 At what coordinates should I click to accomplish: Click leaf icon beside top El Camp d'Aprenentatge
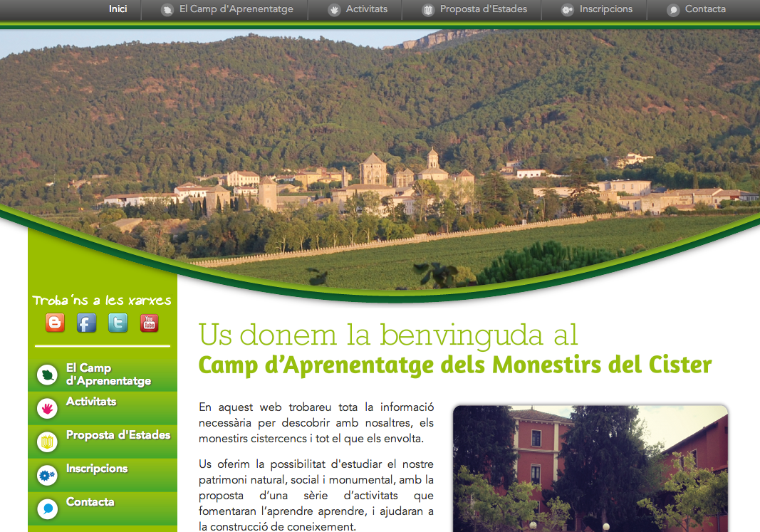pos(167,10)
